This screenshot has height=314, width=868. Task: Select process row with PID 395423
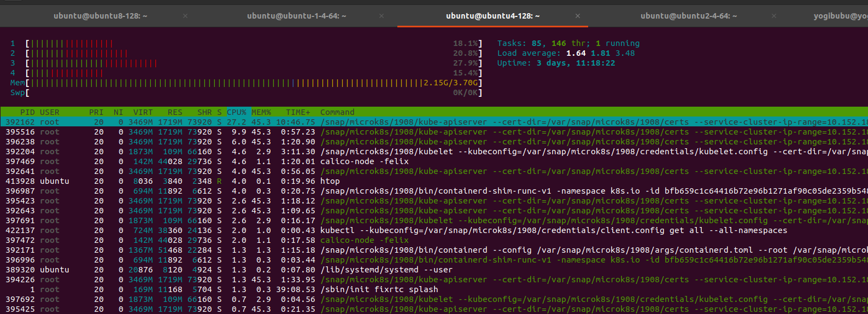434,201
